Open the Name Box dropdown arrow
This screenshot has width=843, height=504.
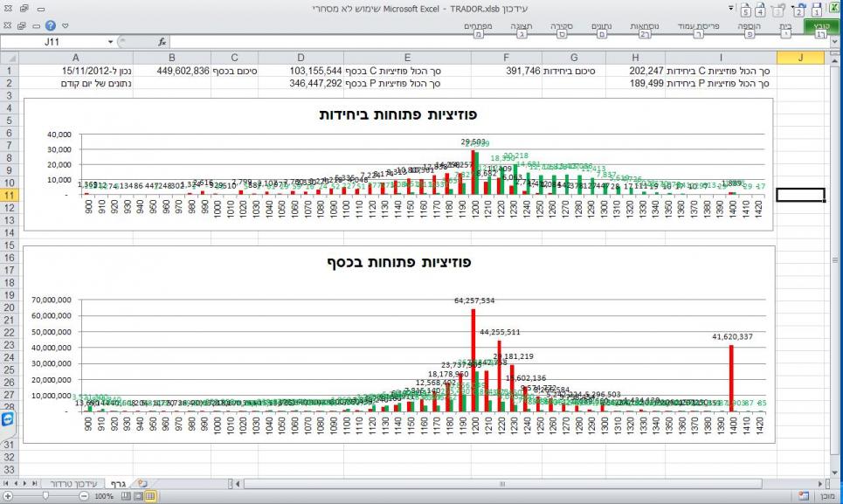[110, 42]
